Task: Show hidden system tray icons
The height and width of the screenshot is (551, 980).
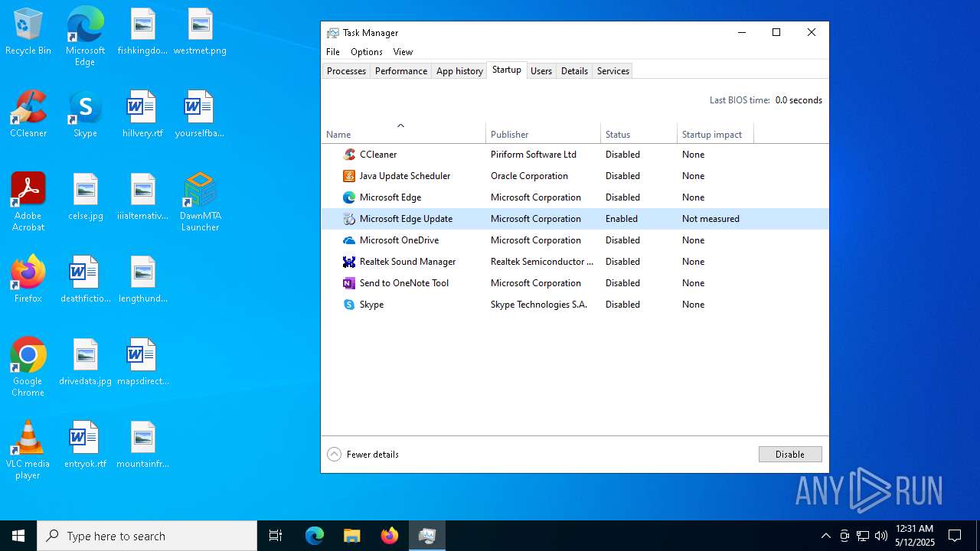Action: pos(825,536)
